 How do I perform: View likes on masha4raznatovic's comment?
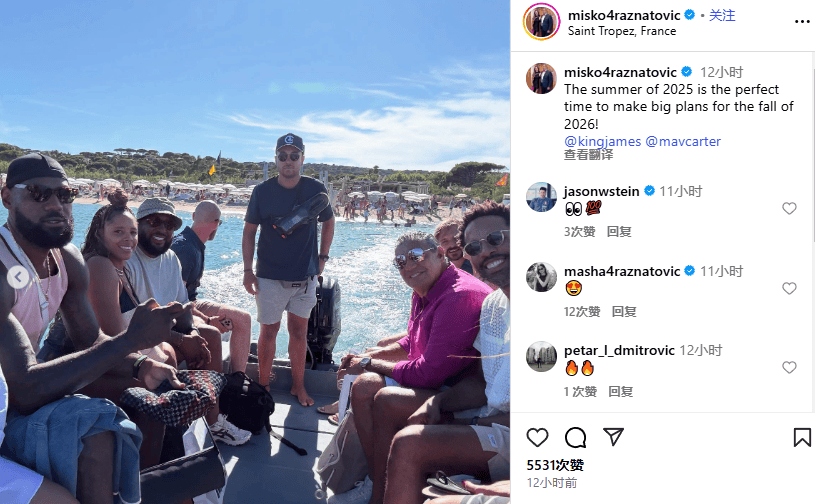coord(582,312)
